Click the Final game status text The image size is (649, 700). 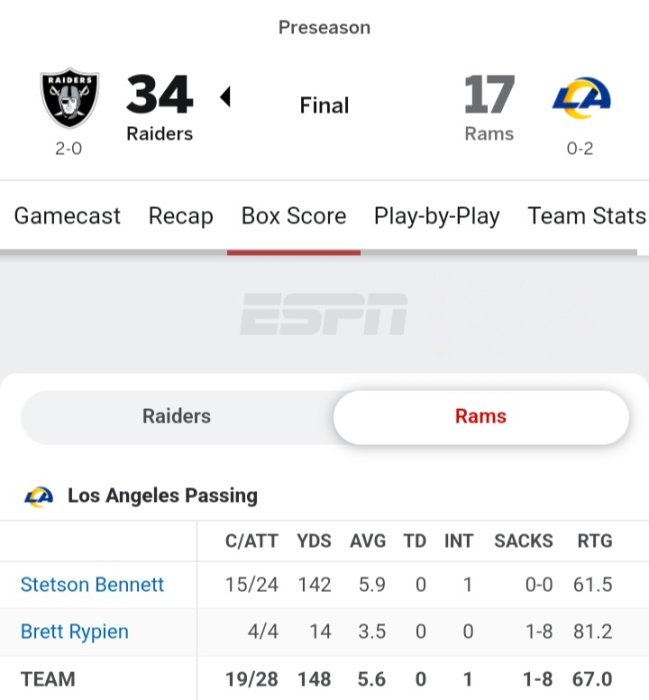point(324,105)
